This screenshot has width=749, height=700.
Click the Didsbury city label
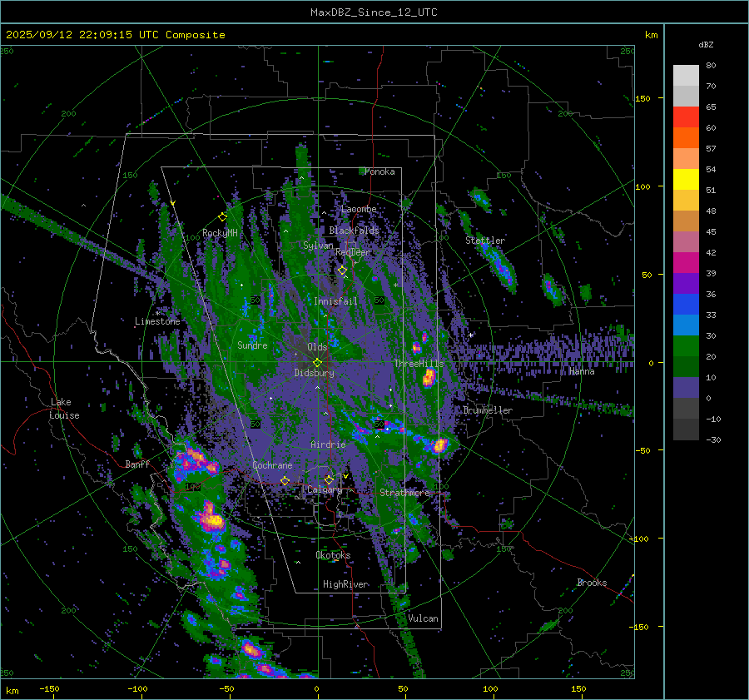(x=314, y=373)
